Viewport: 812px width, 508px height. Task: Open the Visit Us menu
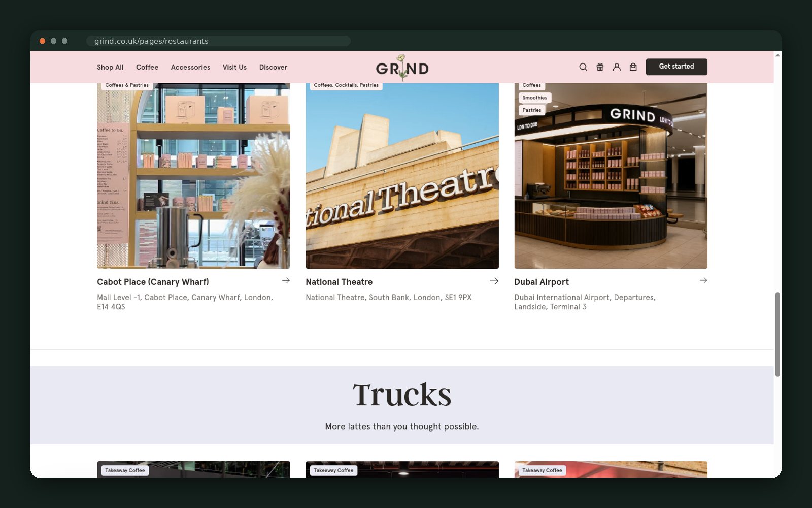click(x=234, y=67)
